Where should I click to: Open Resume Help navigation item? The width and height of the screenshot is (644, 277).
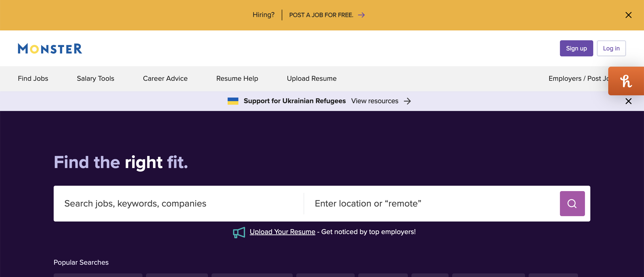(237, 79)
